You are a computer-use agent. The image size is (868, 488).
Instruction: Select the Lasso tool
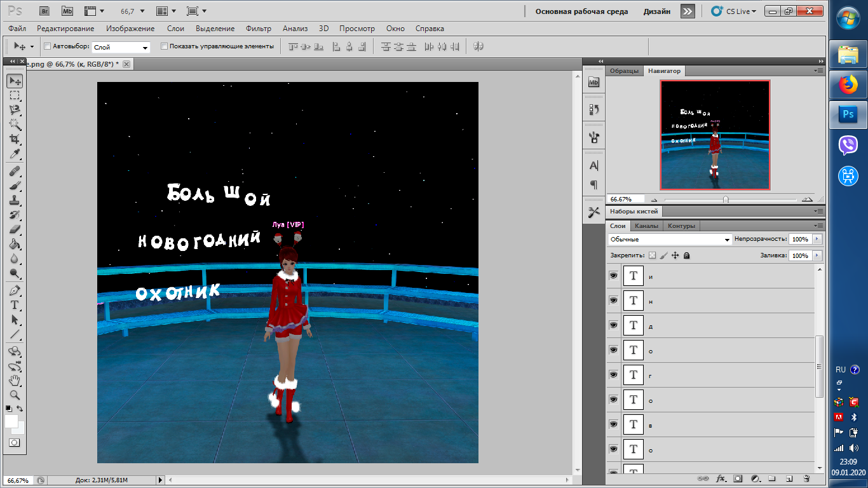[15, 110]
